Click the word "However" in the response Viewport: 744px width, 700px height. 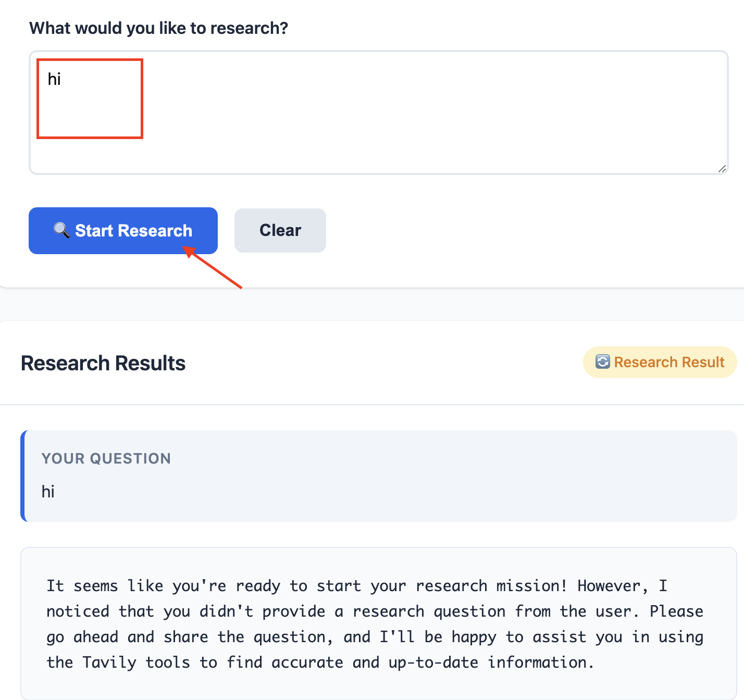click(x=609, y=586)
